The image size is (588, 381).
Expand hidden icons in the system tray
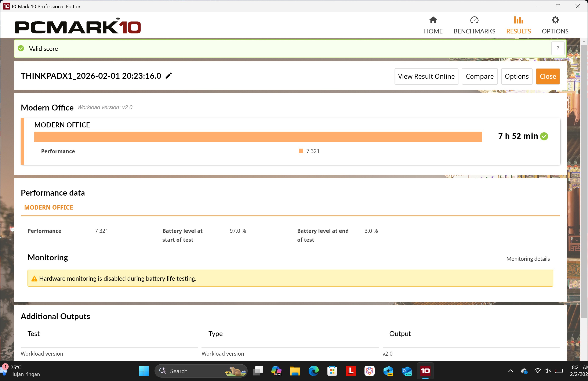(511, 371)
